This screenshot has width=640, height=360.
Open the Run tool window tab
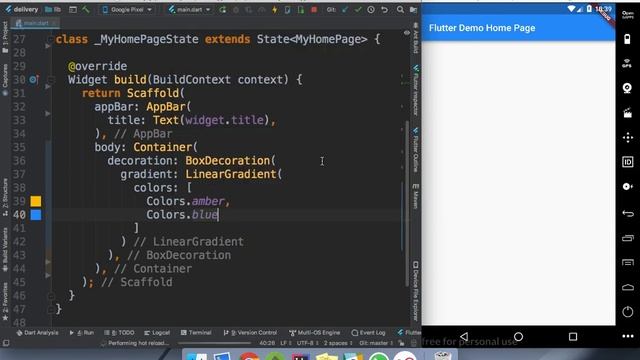tap(82, 333)
